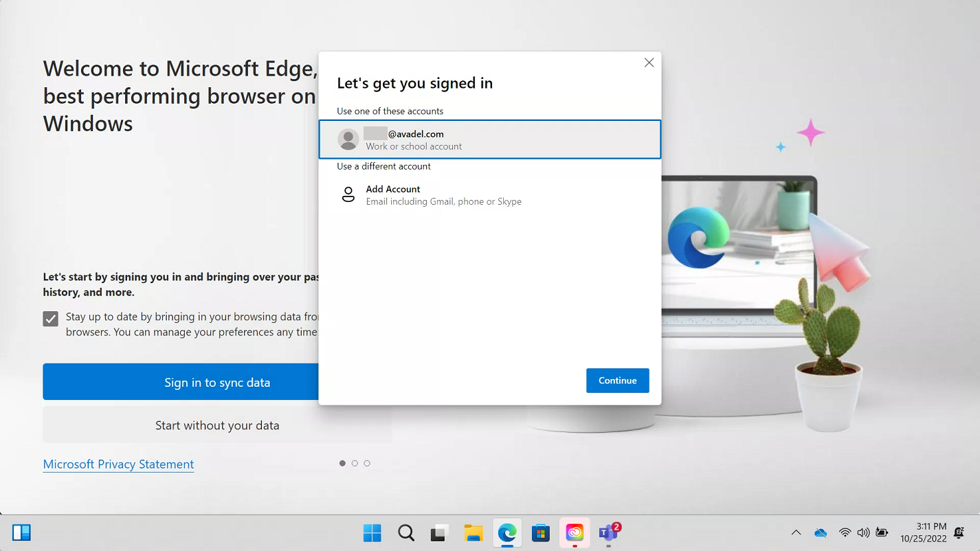Click 'Email including Gmail, phone or Skype' text

pos(443,201)
